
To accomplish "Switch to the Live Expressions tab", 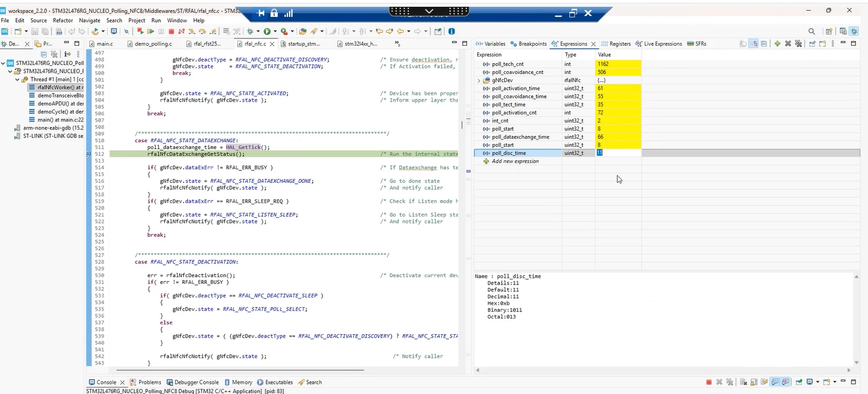I will (x=658, y=43).
